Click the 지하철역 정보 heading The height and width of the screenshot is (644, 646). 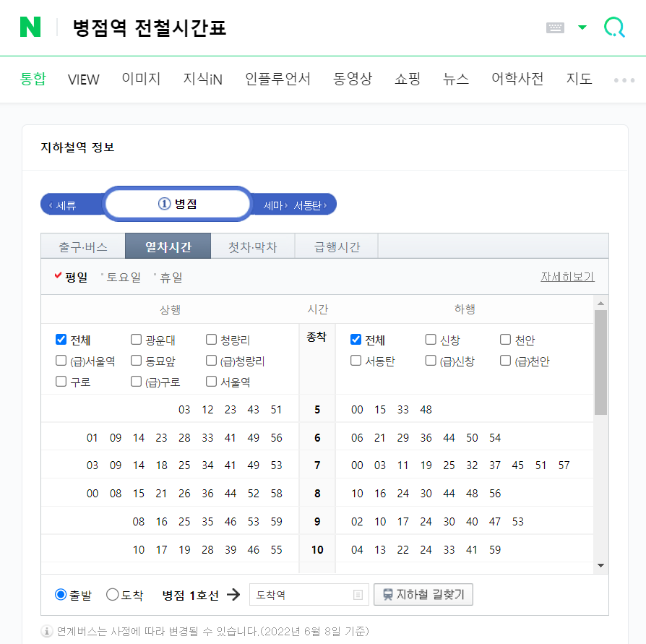[x=77, y=147]
